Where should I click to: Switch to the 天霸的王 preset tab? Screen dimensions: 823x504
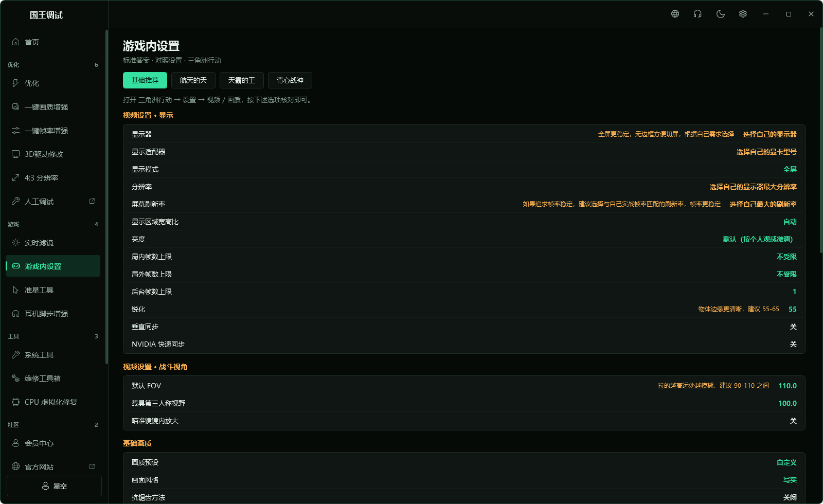(x=242, y=80)
